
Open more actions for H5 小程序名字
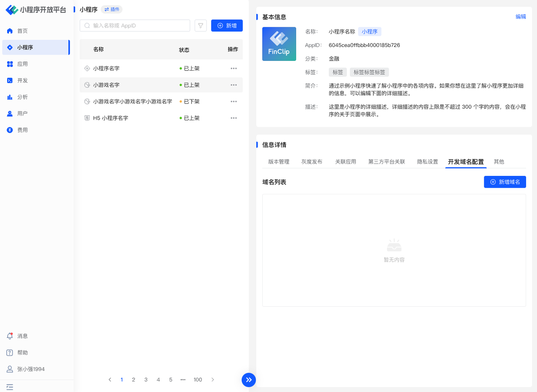click(x=234, y=118)
